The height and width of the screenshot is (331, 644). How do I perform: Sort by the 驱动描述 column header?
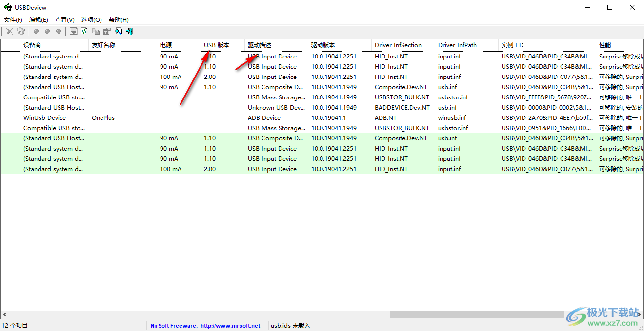click(260, 45)
